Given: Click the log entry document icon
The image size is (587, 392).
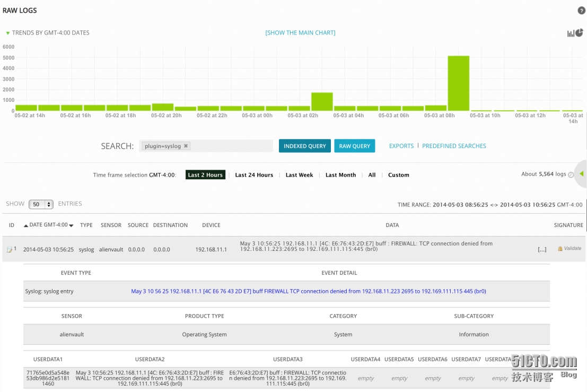Looking at the screenshot, I should click(9, 249).
